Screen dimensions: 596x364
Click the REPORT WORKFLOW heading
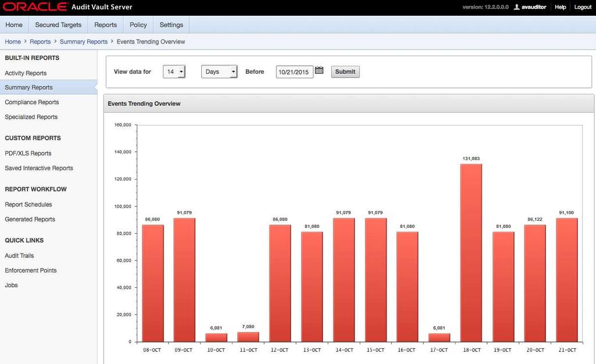36,189
